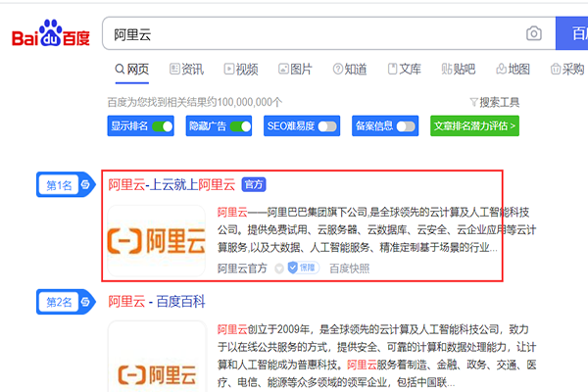Toggle the 隐藏广告 switch
Screen dimensions: 588x392
point(240,126)
